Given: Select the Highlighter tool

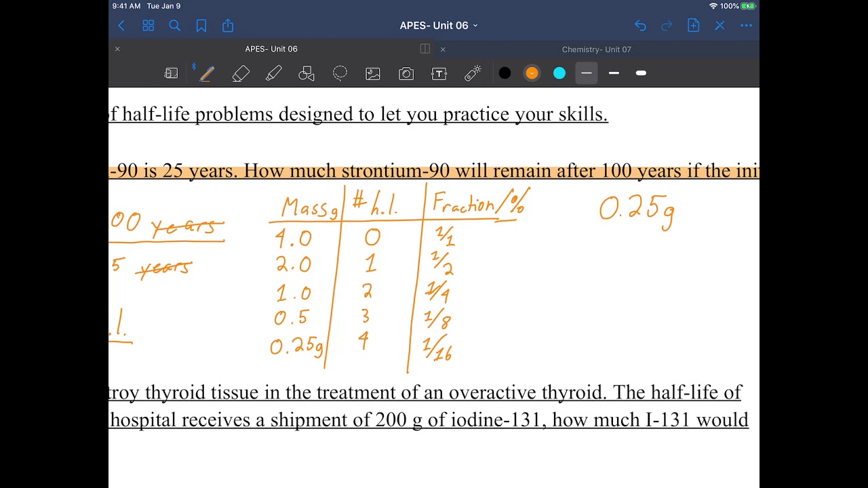Looking at the screenshot, I should pyautogui.click(x=274, y=73).
